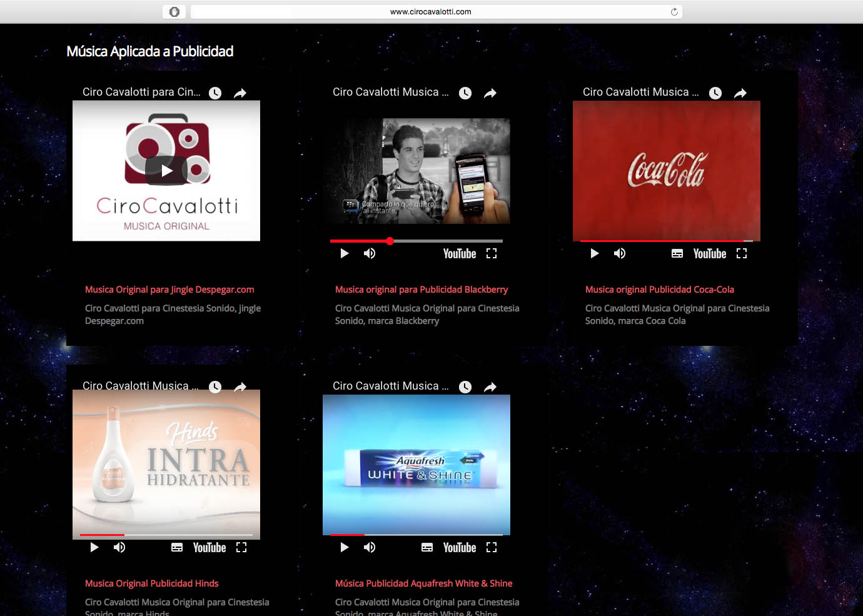Screen dimensions: 863x616
Task: Mute the Blackberry video volume
Action: pyautogui.click(x=370, y=253)
